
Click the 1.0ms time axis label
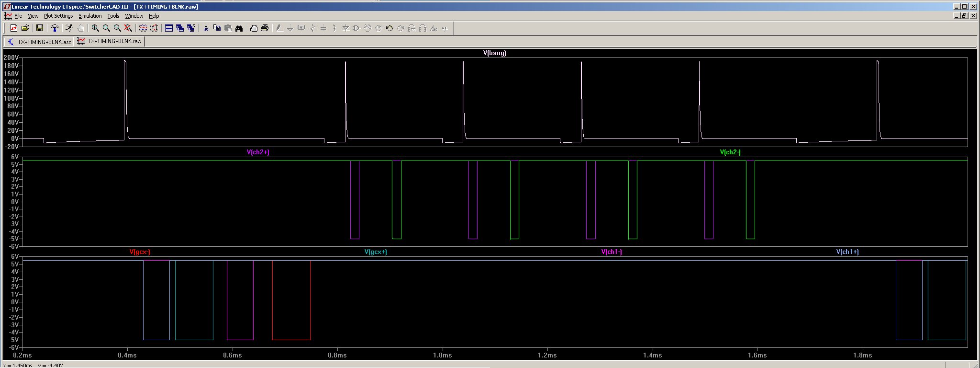[442, 355]
